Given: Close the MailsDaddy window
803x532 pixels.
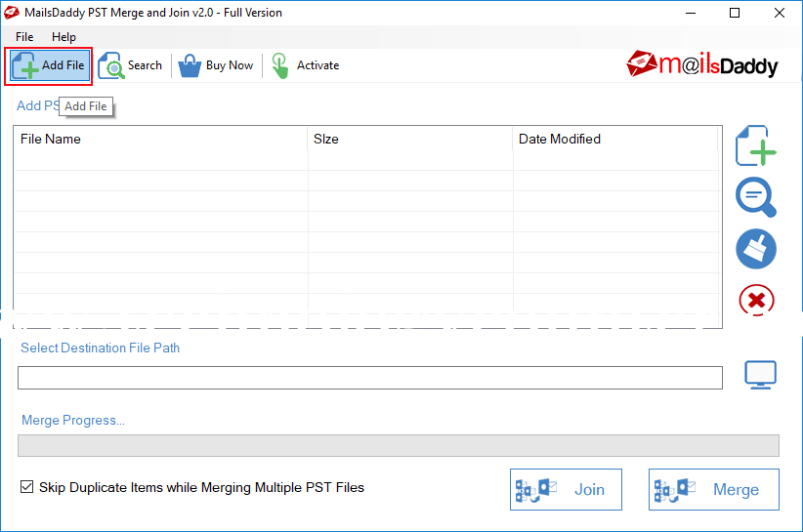Looking at the screenshot, I should (x=779, y=13).
